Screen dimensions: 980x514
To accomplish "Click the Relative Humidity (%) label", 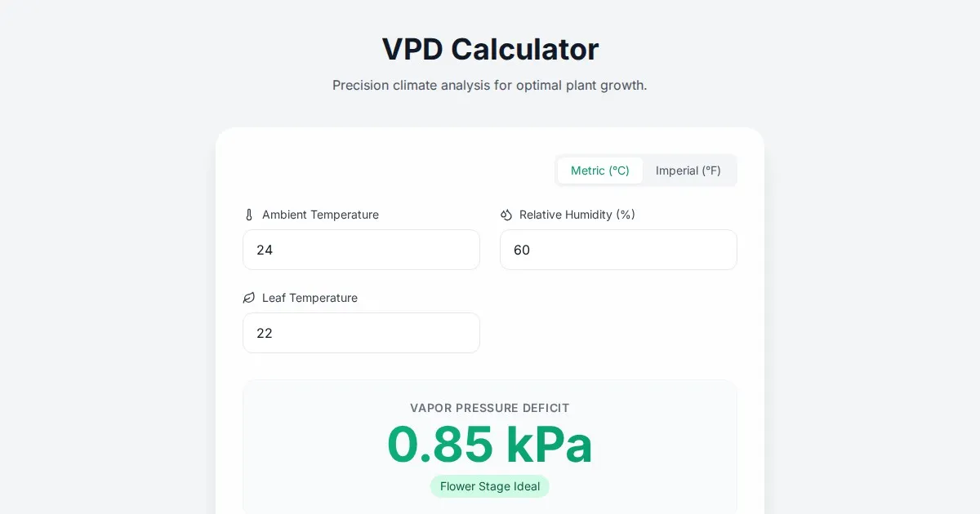I will pos(577,215).
